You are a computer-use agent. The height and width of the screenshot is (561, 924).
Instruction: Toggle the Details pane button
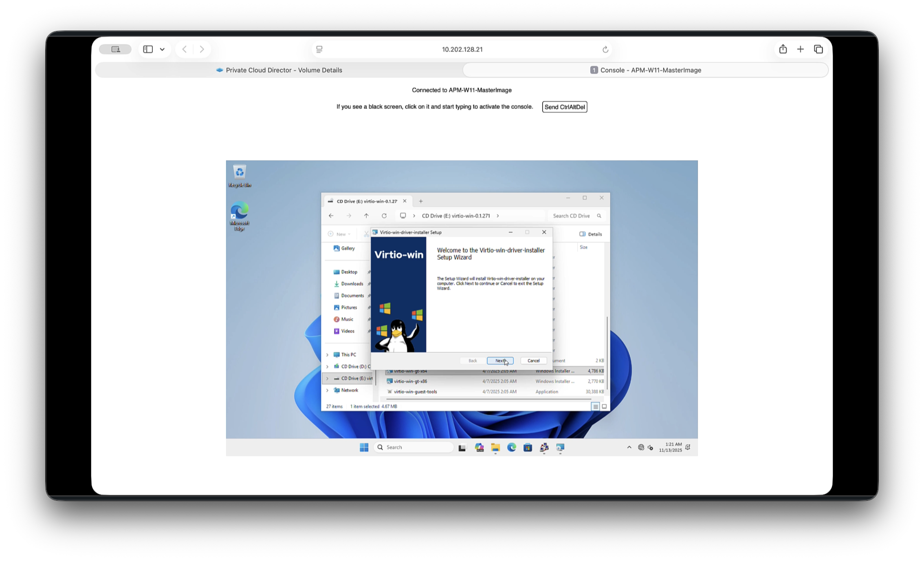[x=590, y=234]
